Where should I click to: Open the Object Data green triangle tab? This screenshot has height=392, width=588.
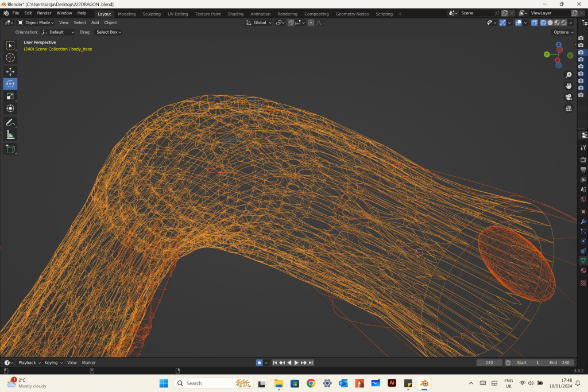point(583,261)
